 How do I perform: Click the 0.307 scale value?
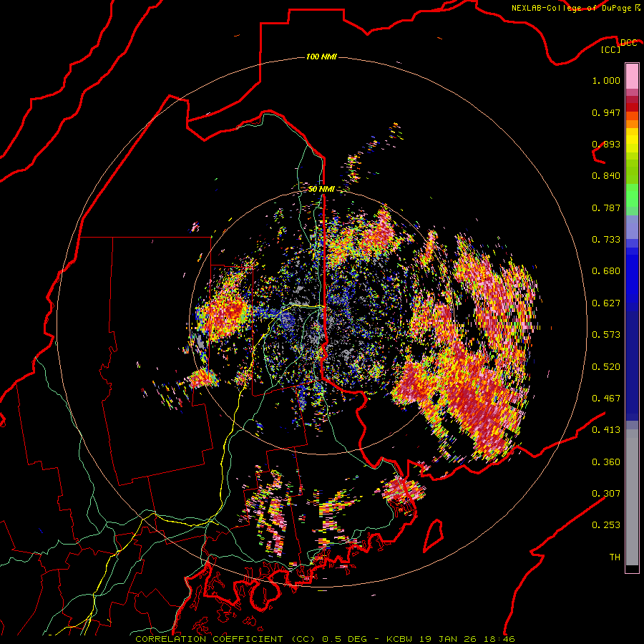pos(606,494)
